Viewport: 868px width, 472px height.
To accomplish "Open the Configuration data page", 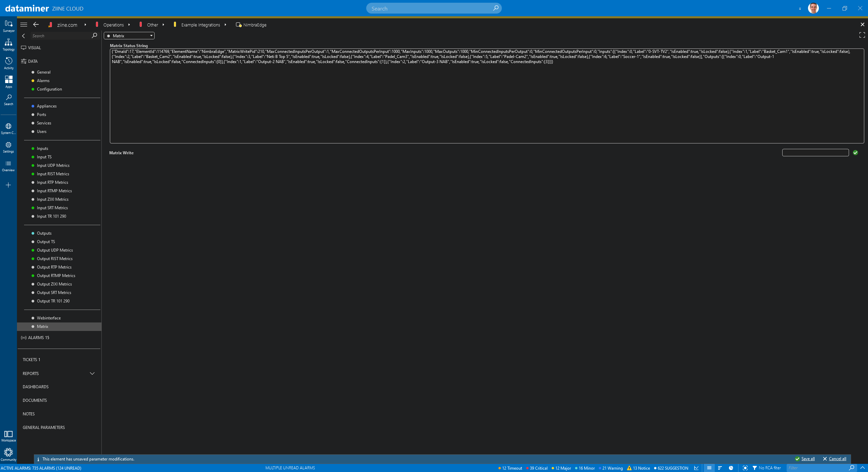I will pyautogui.click(x=50, y=89).
